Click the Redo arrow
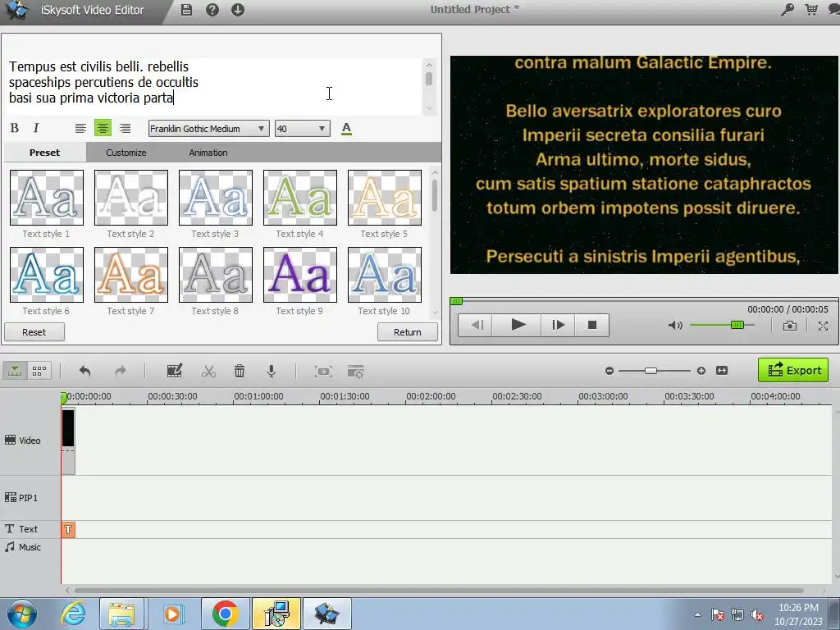This screenshot has width=840, height=630. (121, 371)
